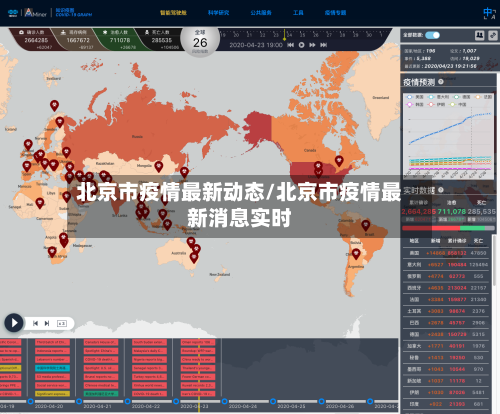500x414 pixels.
Task: Click the link icon beside the people icon
Action: [493, 35]
